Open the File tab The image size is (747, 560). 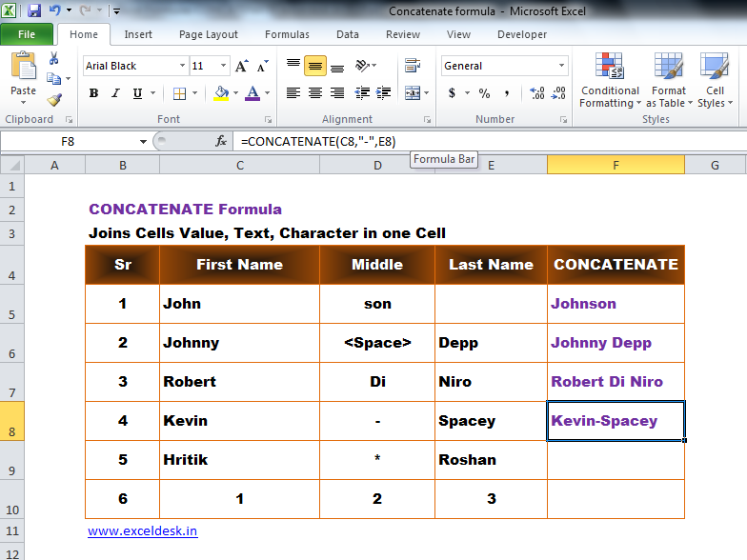coord(27,34)
